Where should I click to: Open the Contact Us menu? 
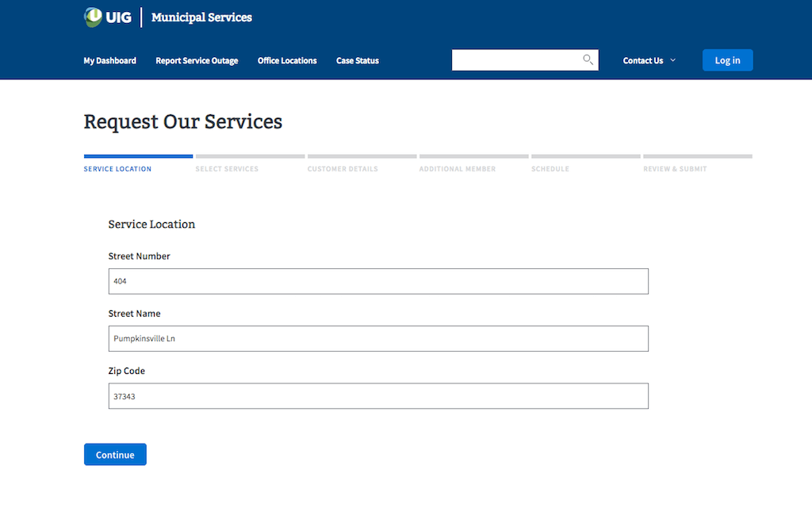click(643, 60)
